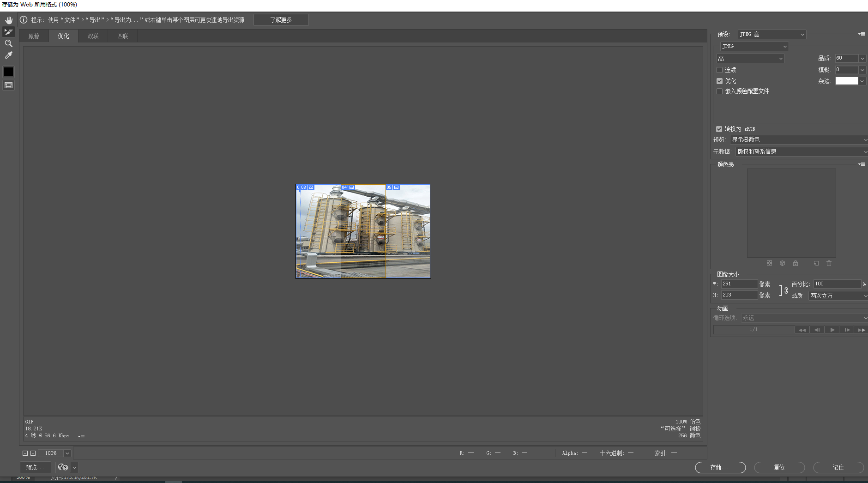This screenshot has width=868, height=483.
Task: Switch to the 原稿 tab
Action: [x=34, y=36]
